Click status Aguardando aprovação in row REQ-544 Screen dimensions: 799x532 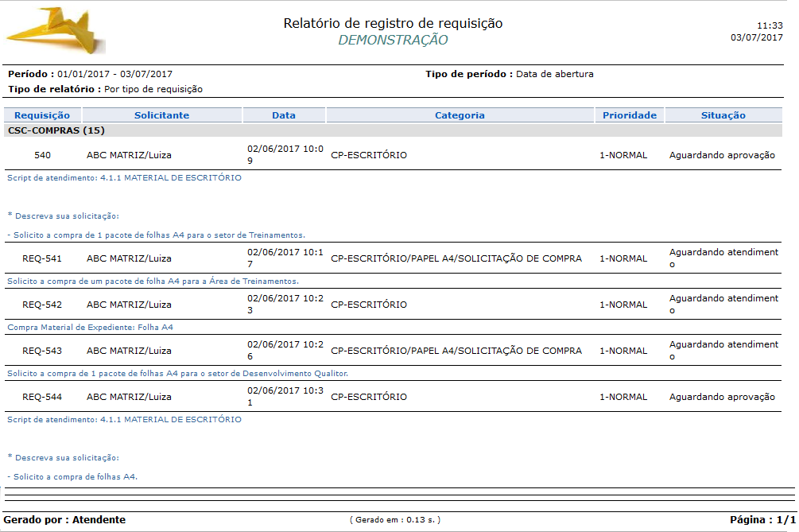pyautogui.click(x=722, y=397)
